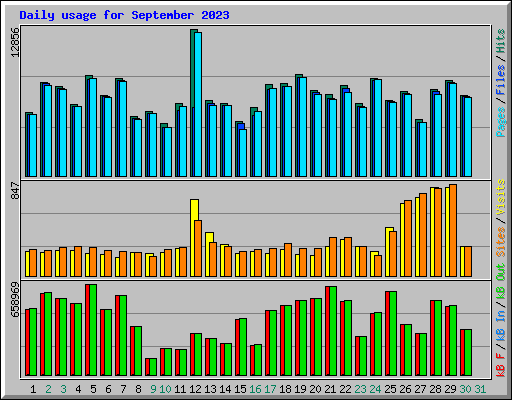Click the green kB Out bar for day 30
The height and width of the screenshot is (400, 512).
pyautogui.click(x=468, y=353)
